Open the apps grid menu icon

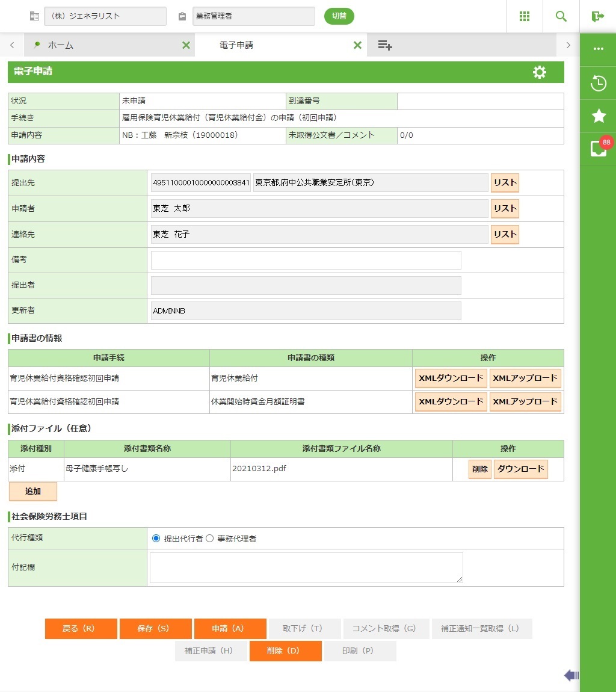[524, 16]
